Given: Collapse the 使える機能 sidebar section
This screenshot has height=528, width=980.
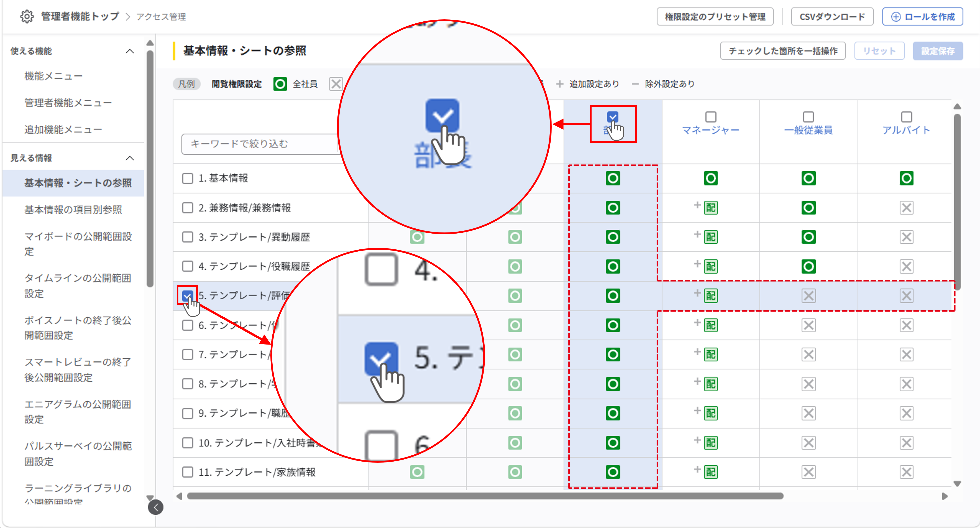Looking at the screenshot, I should 130,51.
